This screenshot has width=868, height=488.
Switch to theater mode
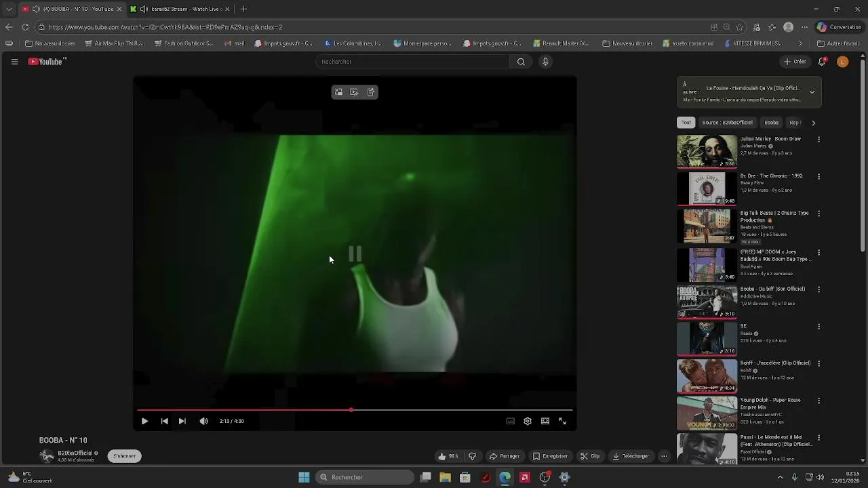(x=545, y=421)
